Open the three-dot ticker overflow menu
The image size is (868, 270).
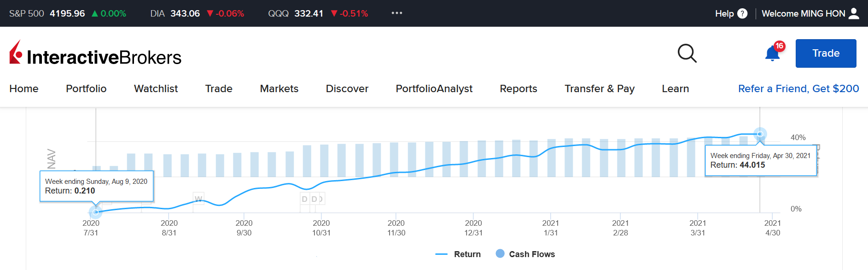tap(396, 13)
